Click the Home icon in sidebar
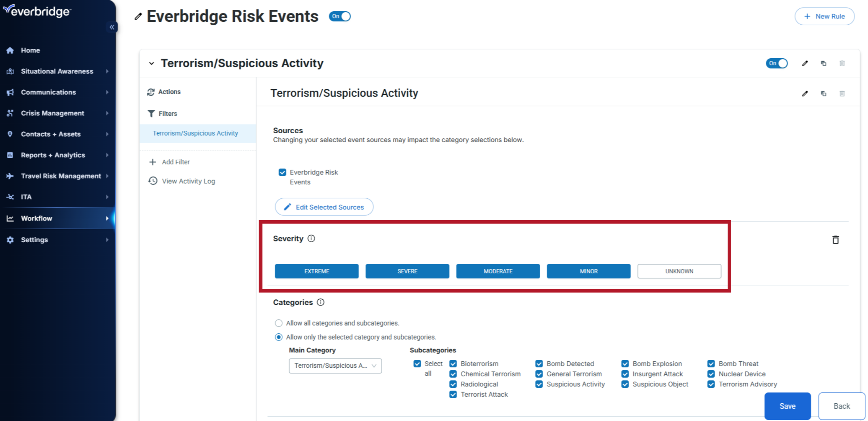The image size is (868, 421). coord(10,50)
